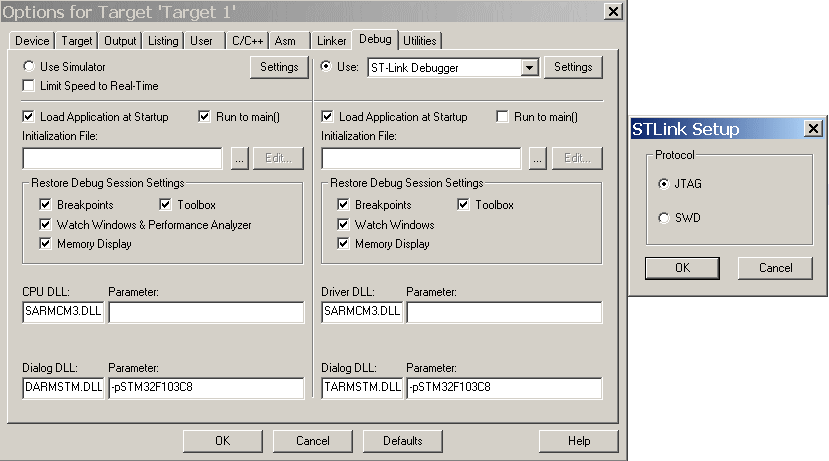829x461 pixels.
Task: Confirm Options dialog with OK
Action: (x=223, y=441)
